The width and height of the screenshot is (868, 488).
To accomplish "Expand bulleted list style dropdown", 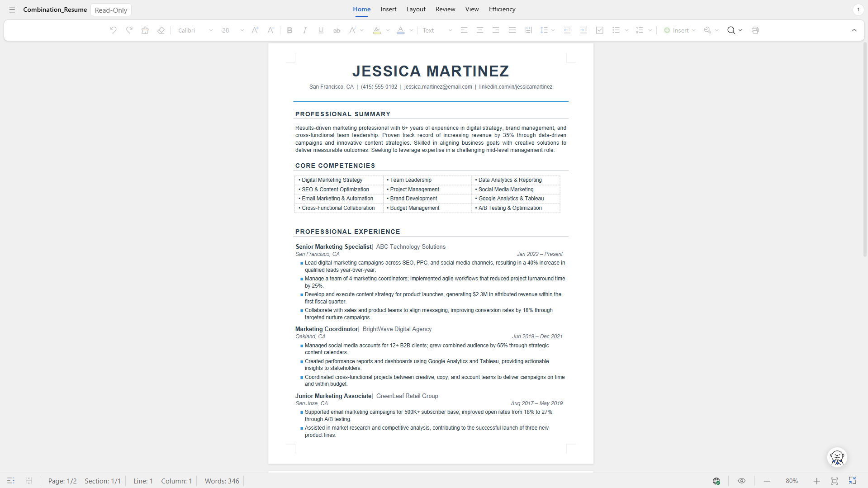I will coord(626,30).
